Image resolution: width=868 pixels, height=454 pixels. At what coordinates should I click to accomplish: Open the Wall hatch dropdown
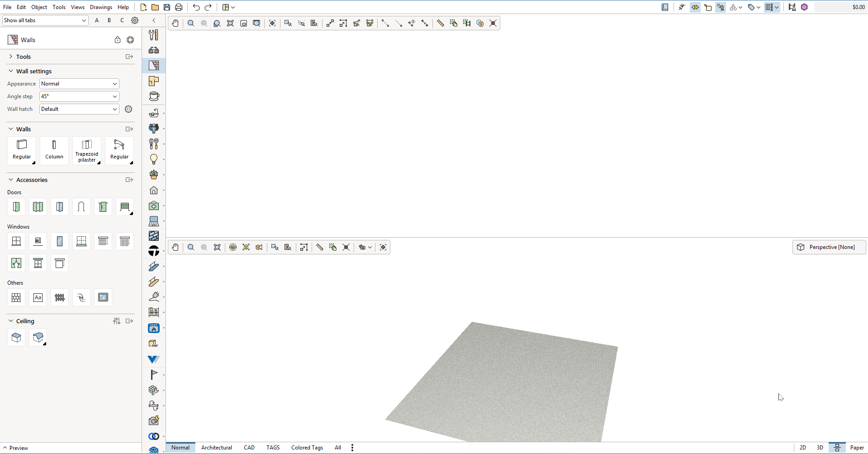(x=79, y=109)
